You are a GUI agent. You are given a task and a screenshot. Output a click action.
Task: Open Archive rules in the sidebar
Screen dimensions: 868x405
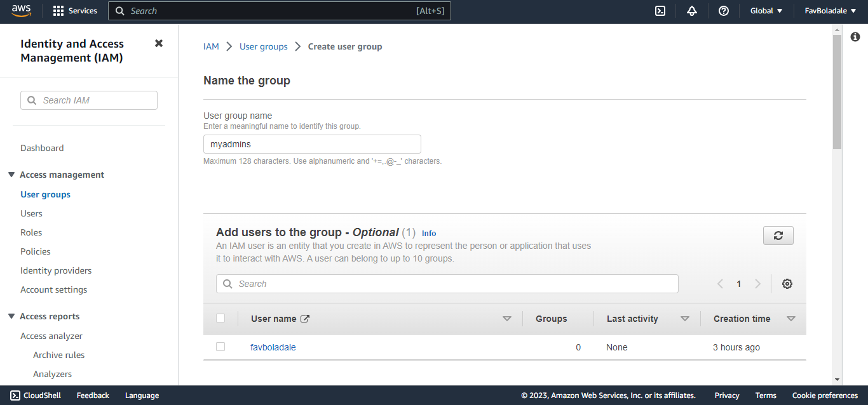pyautogui.click(x=58, y=355)
